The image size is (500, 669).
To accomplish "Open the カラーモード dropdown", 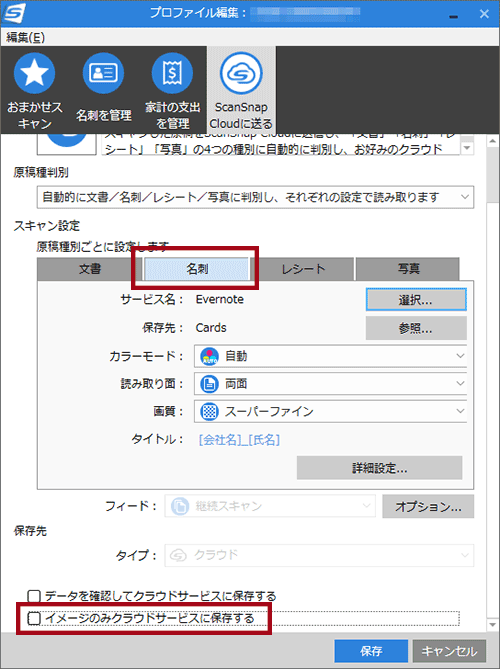I will pos(331,356).
